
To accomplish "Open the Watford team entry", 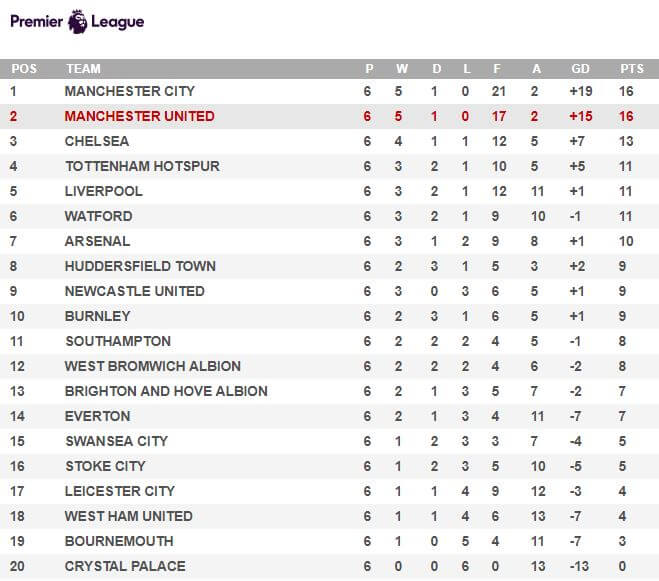I will 98,216.
